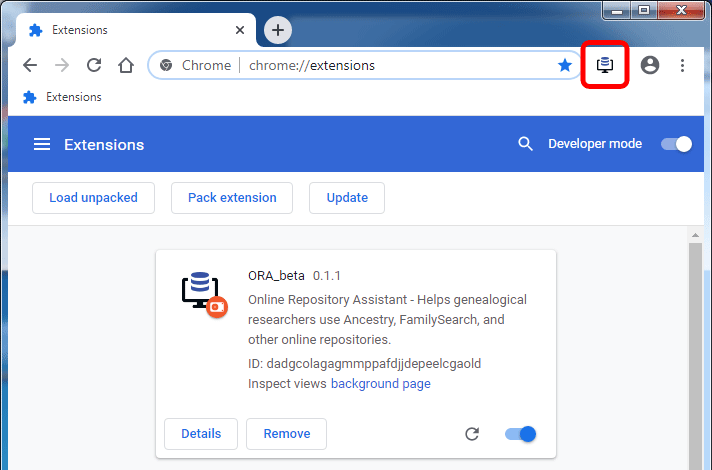Select the Extensions browser tab
The image size is (712, 470).
[136, 30]
